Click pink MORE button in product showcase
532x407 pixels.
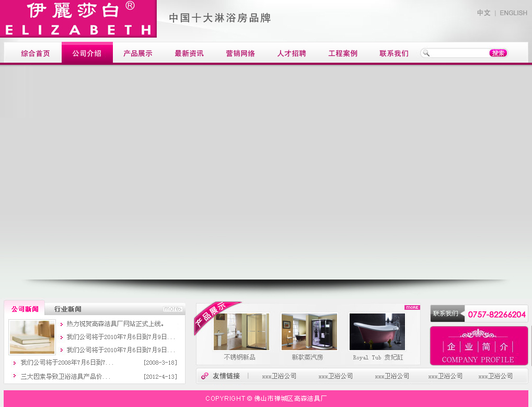(x=412, y=307)
